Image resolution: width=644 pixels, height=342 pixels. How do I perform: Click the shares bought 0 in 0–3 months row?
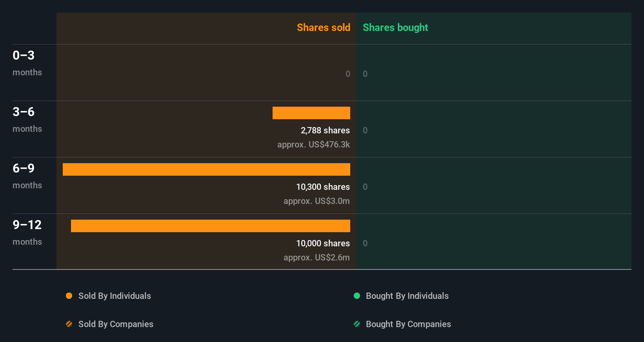pos(365,74)
